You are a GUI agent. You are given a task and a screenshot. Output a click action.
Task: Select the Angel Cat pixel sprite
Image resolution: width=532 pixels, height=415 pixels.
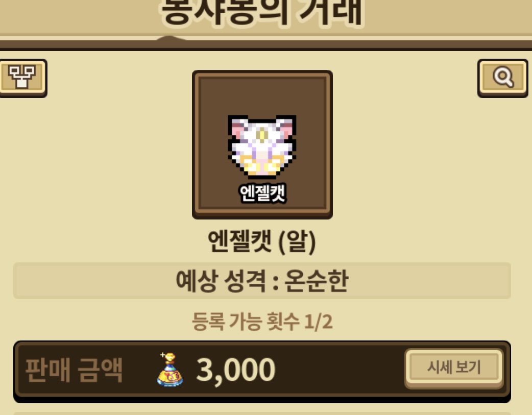point(262,147)
